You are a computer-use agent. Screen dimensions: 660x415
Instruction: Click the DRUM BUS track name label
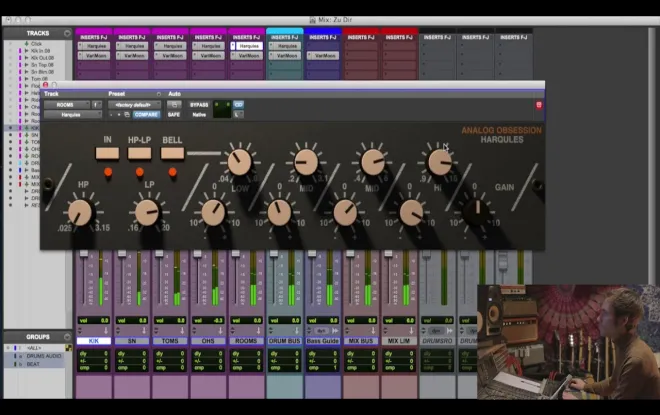coord(285,341)
